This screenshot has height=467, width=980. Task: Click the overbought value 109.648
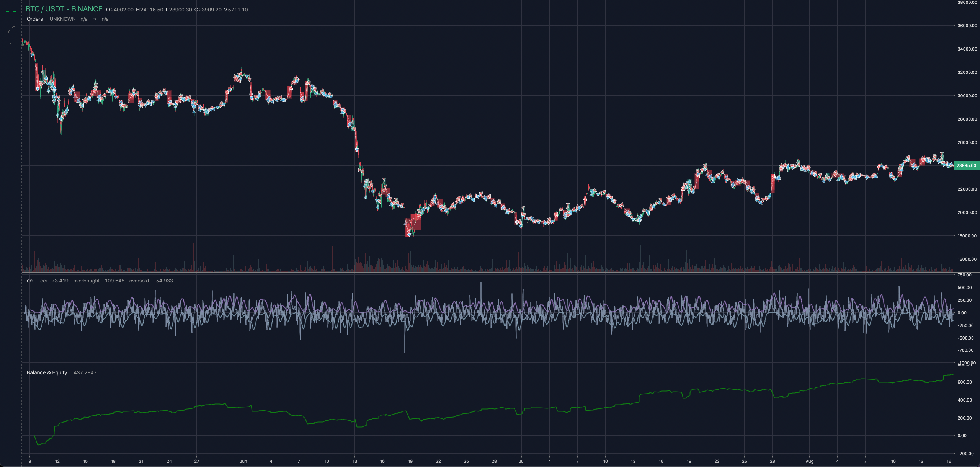point(114,281)
